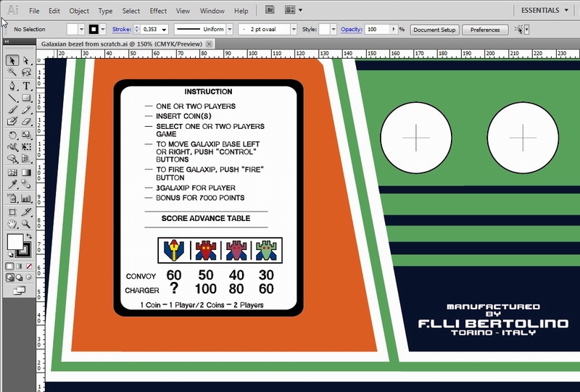Select the Eraser tool
Image resolution: width=580 pixels, height=392 pixels.
coord(26,121)
